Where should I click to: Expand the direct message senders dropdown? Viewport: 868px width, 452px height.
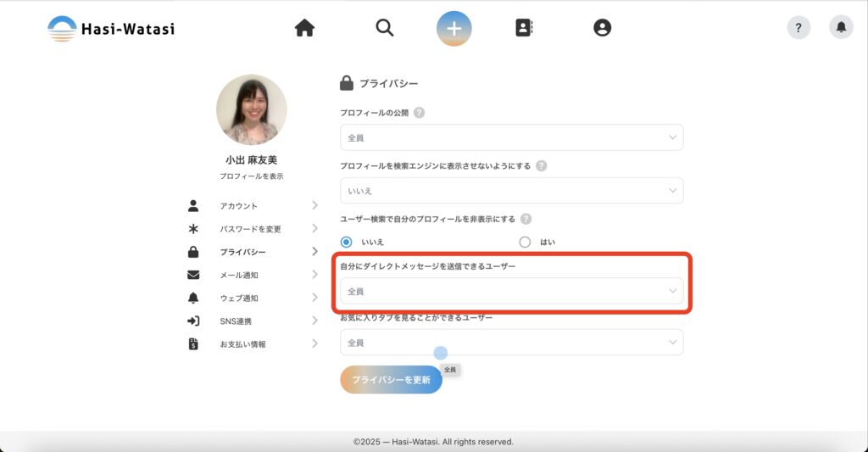(x=511, y=291)
